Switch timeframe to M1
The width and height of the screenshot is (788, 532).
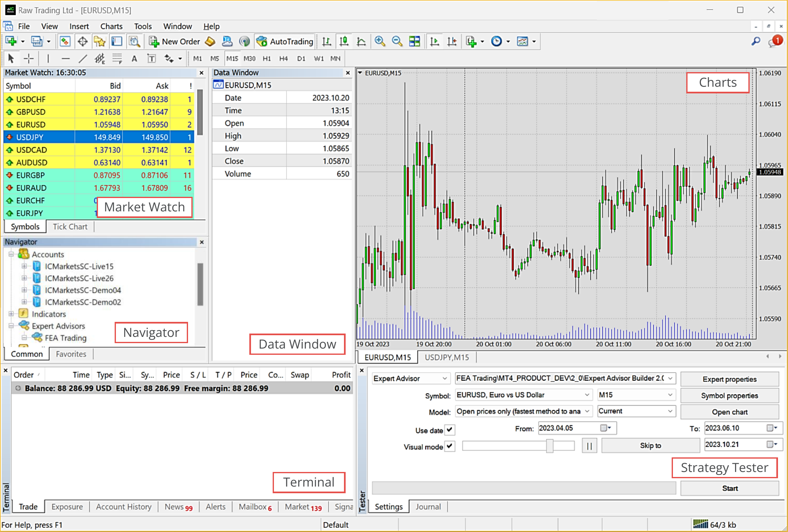pos(198,59)
